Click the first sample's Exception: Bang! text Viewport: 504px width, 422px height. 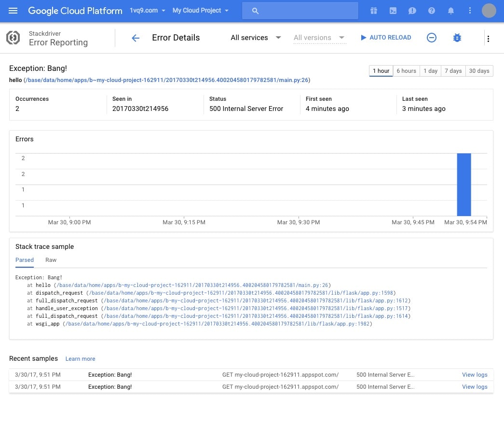click(x=110, y=375)
